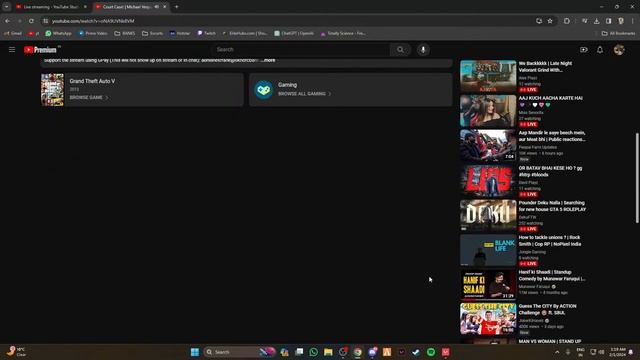This screenshot has width=640, height=360.
Task: Open Prime Video bookmark
Action: tap(93, 33)
